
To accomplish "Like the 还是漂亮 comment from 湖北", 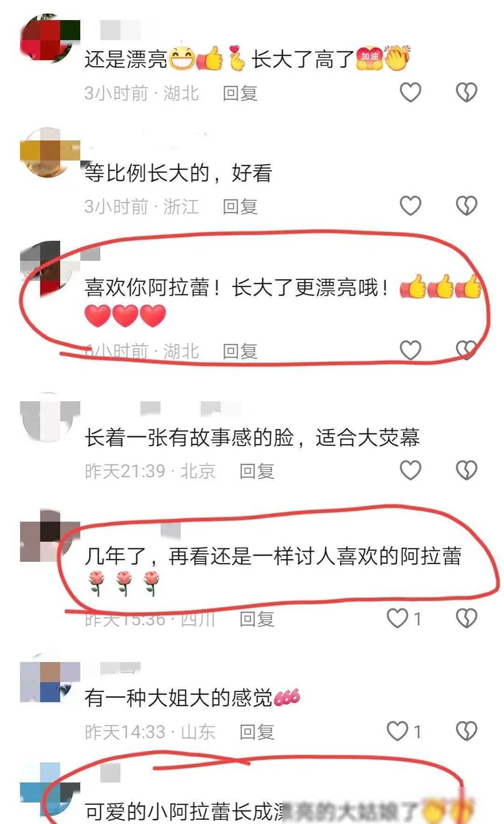I will [411, 92].
